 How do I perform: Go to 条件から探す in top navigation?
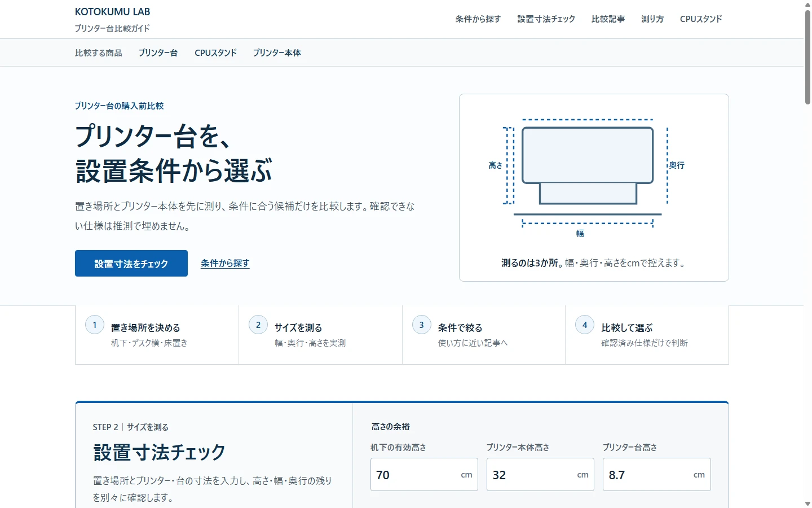(x=478, y=19)
